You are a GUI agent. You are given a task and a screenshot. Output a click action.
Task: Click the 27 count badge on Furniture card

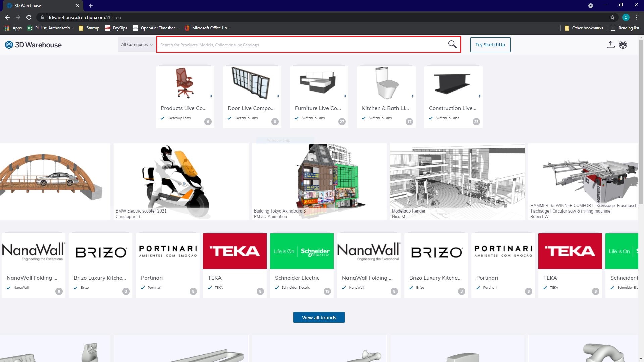[x=342, y=122]
